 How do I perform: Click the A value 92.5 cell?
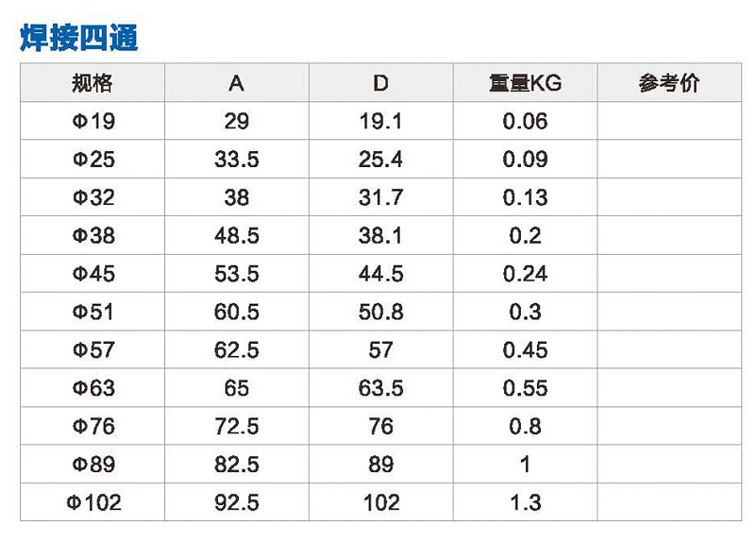237,502
